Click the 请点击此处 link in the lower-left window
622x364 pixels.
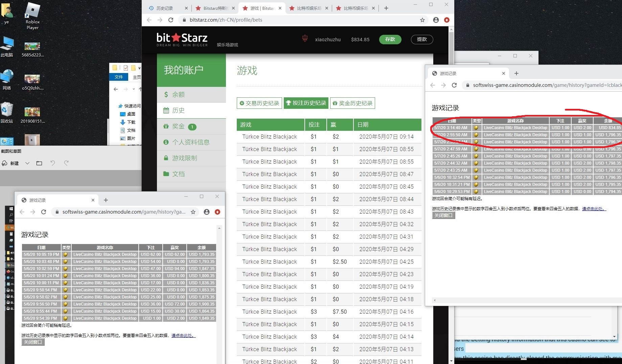pos(183,335)
